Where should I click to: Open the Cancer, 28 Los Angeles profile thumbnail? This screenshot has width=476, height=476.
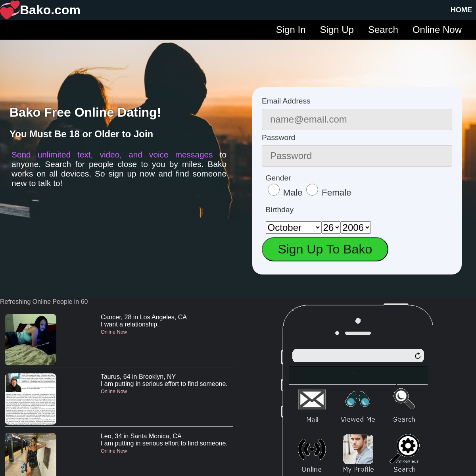[x=31, y=340]
